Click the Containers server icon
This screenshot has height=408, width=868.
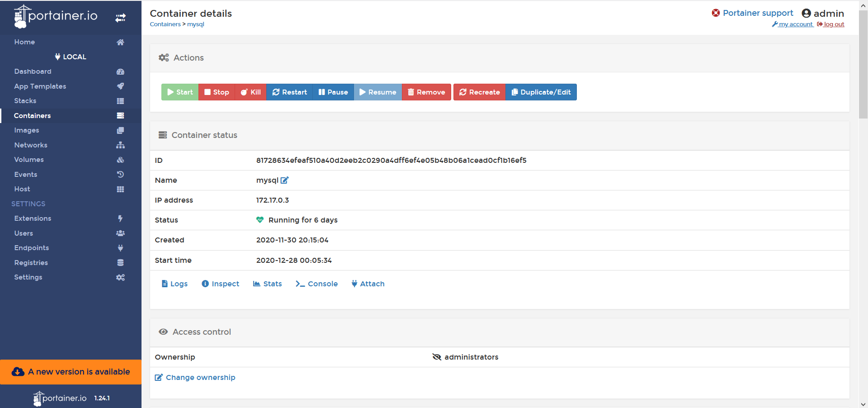120,115
